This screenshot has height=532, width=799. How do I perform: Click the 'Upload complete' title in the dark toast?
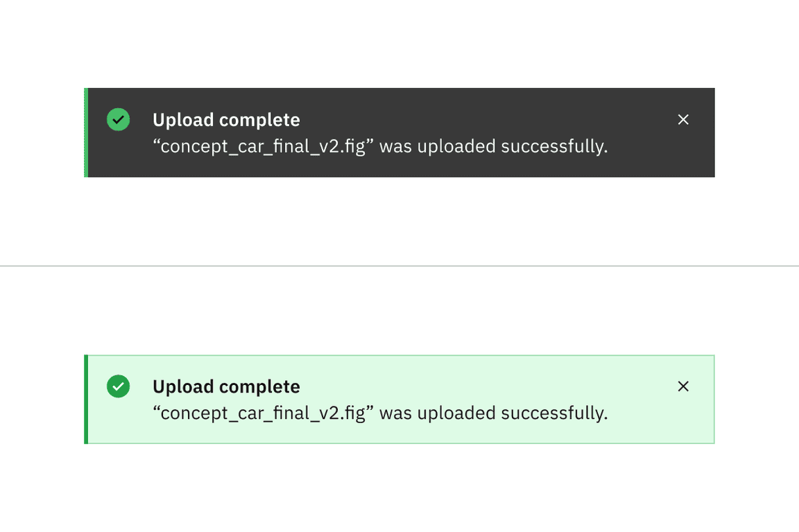(226, 119)
